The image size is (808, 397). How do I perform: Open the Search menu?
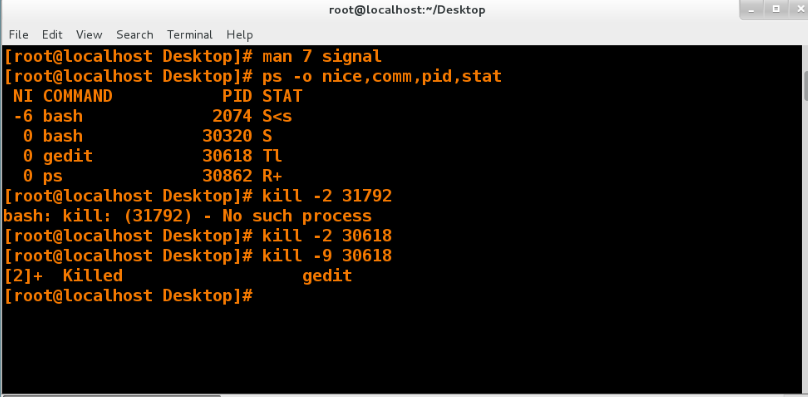pyautogui.click(x=134, y=35)
